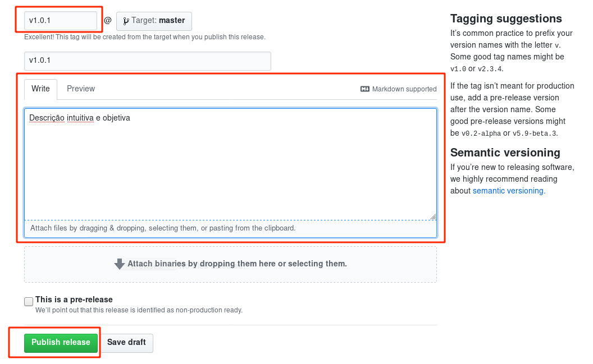Click the release title input below the tag
593x364 pixels.
point(147,61)
